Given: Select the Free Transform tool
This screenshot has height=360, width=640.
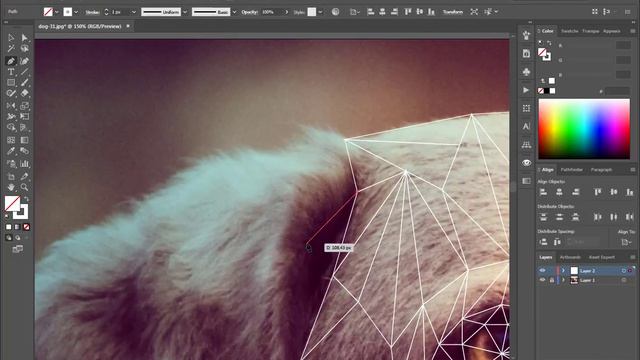Looking at the screenshot, I should pyautogui.click(x=24, y=117).
